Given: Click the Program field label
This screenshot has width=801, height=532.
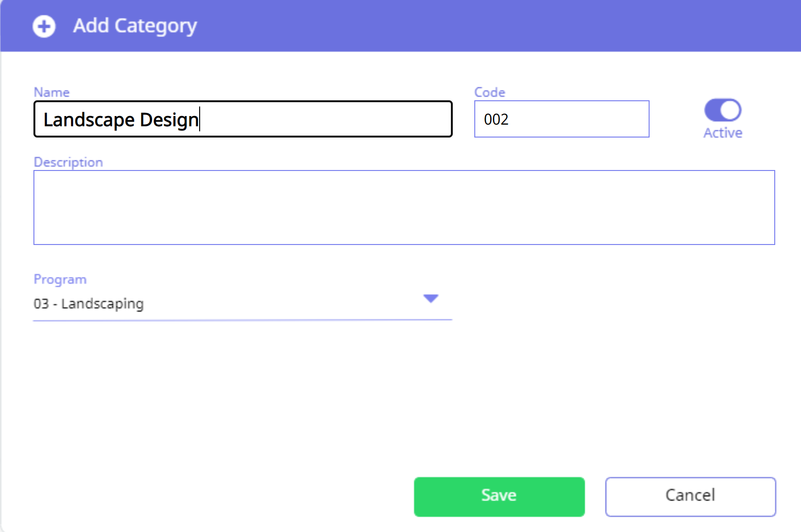Looking at the screenshot, I should click(60, 279).
